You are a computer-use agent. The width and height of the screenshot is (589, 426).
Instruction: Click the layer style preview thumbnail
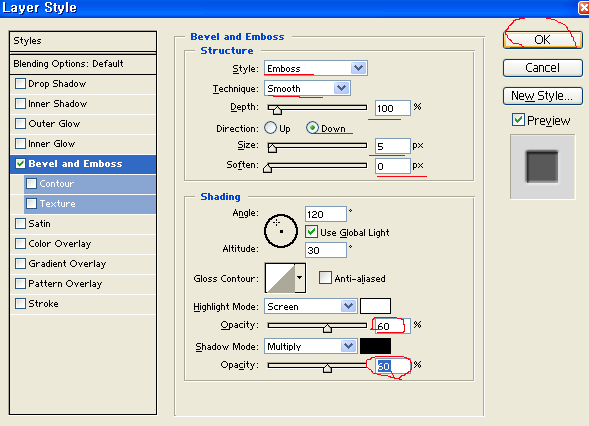(542, 166)
